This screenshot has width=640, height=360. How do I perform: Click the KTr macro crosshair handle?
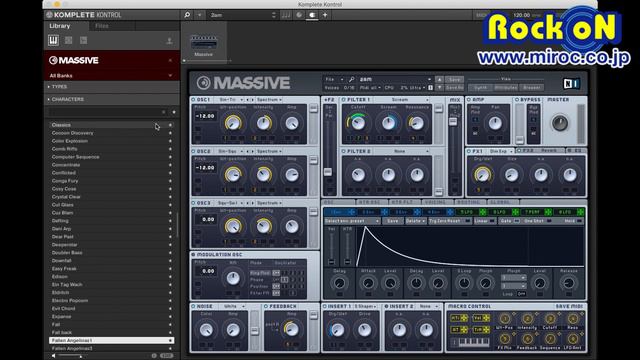point(464,318)
